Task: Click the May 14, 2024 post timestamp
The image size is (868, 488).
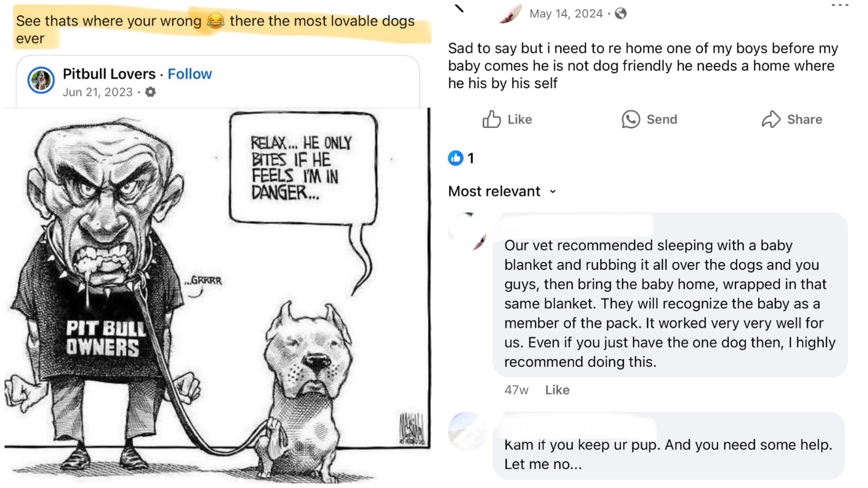Action: pos(566,14)
